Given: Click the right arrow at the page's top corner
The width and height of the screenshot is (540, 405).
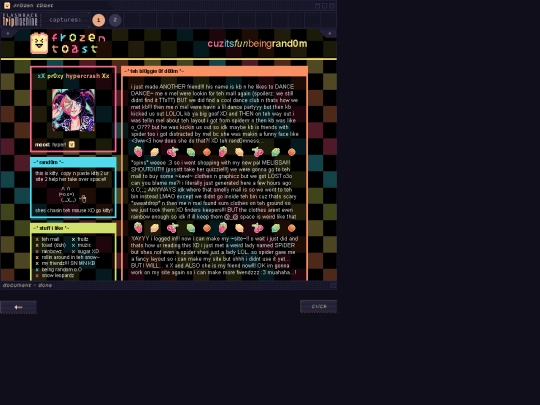Looking at the screenshot, I should tap(329, 33).
